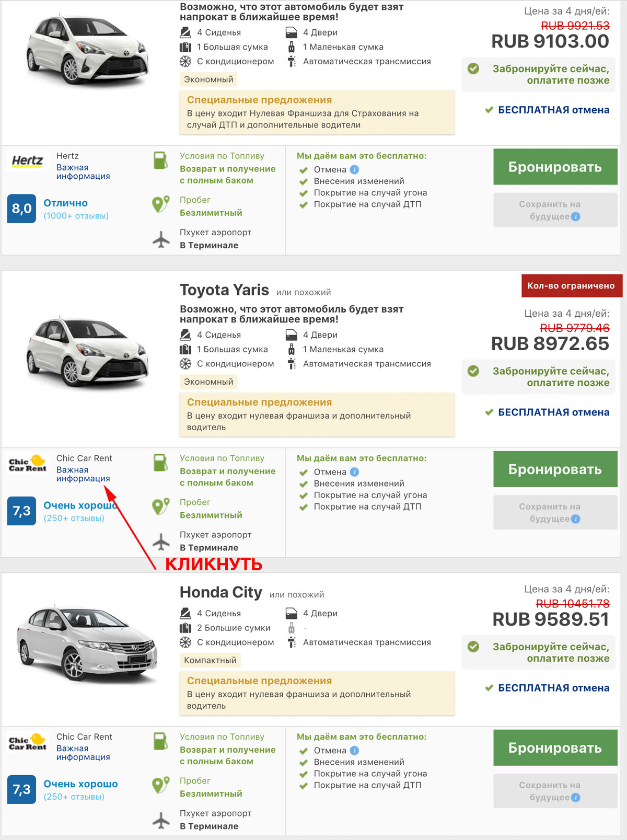The height and width of the screenshot is (840, 627).
Task: Save Toyota Yaris offer with Сохранить на будущее
Action: pos(555,512)
